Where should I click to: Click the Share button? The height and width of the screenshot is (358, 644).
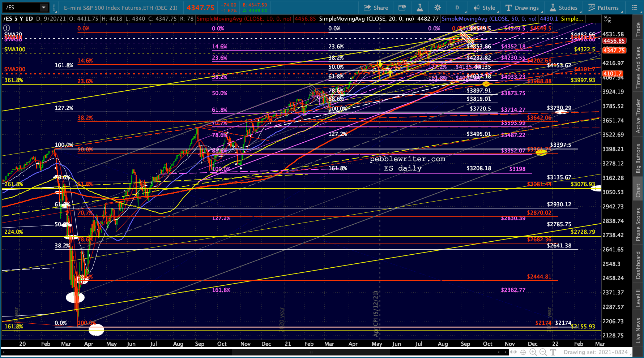tap(376, 8)
